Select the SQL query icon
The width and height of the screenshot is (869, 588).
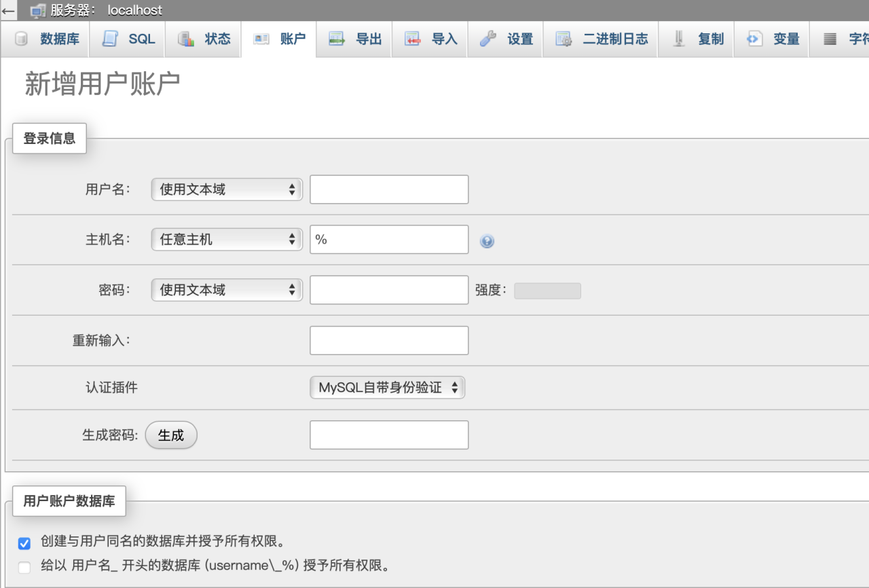128,39
